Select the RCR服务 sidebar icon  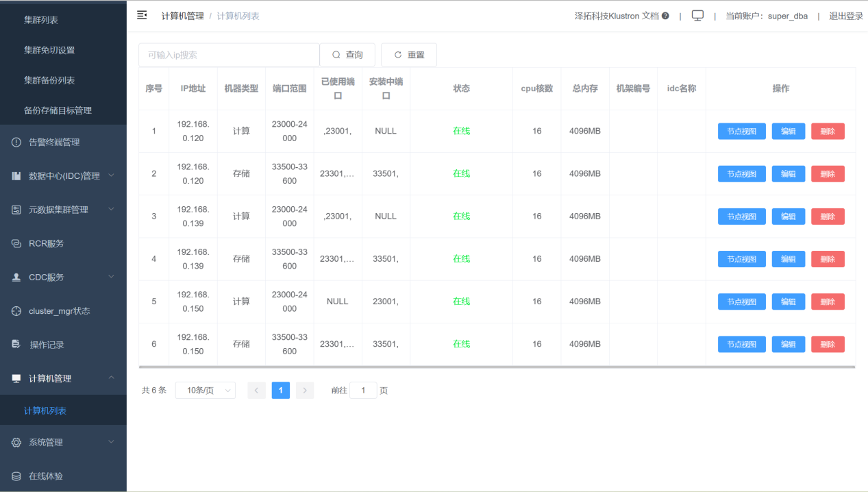pyautogui.click(x=16, y=243)
